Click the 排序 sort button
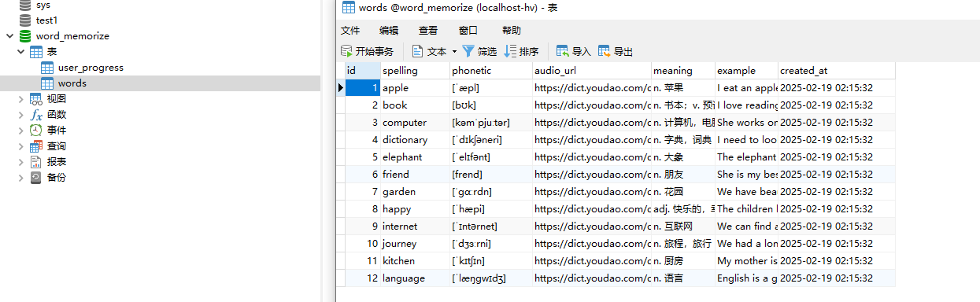The width and height of the screenshot is (980, 302). tap(521, 51)
